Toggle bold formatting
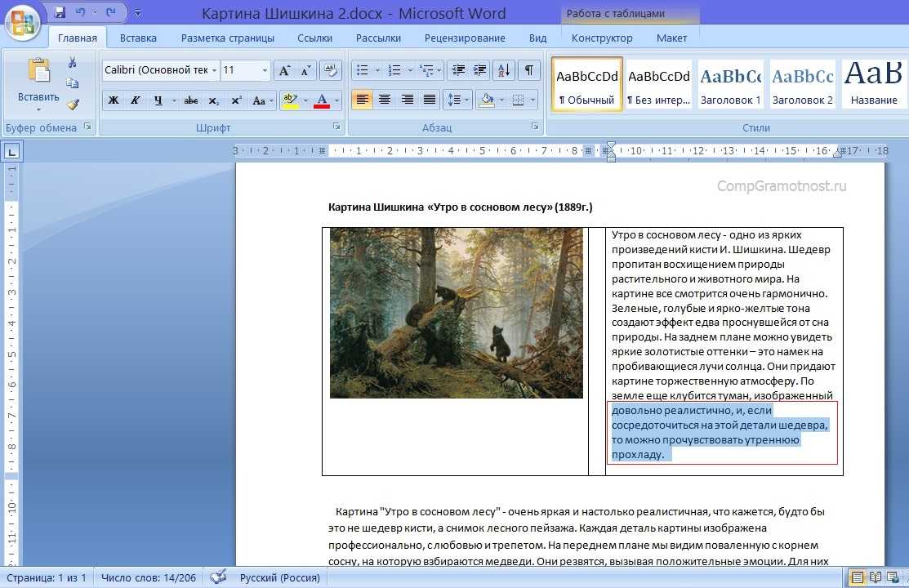909x588 pixels. click(114, 100)
